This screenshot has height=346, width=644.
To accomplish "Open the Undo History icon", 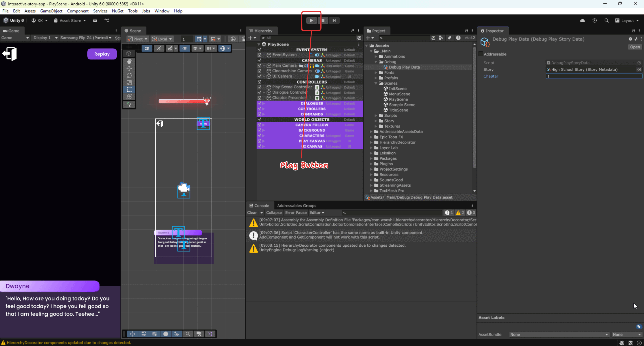I will pyautogui.click(x=594, y=21).
